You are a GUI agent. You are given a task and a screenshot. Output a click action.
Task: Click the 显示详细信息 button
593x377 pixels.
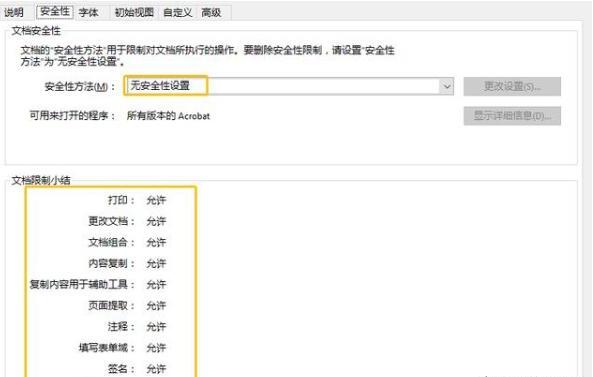tap(512, 116)
